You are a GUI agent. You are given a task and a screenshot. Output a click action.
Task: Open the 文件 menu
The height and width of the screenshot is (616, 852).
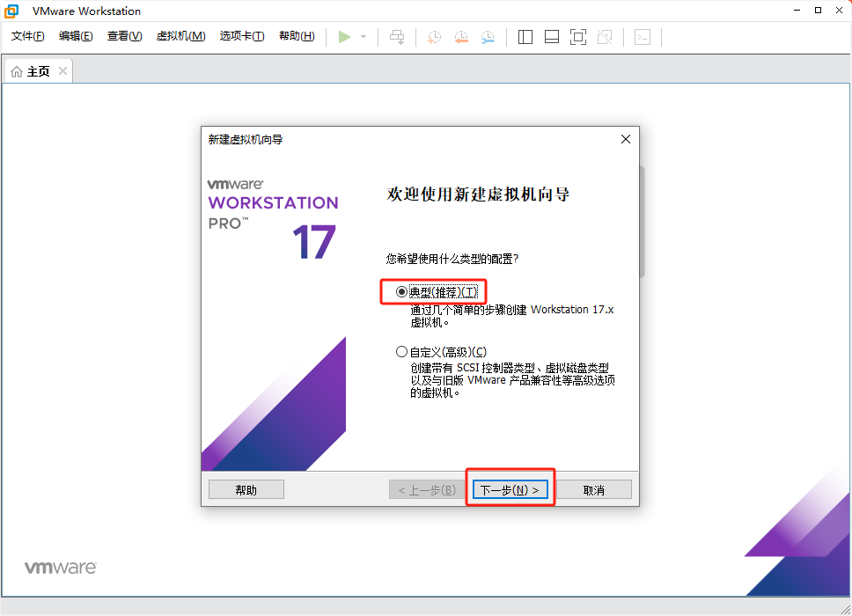click(x=28, y=36)
